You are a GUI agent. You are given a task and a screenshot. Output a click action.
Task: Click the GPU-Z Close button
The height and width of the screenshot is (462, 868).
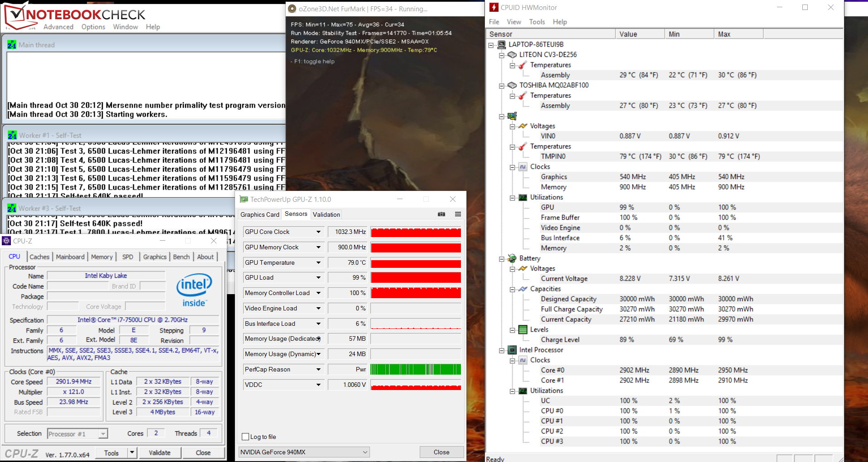(441, 452)
